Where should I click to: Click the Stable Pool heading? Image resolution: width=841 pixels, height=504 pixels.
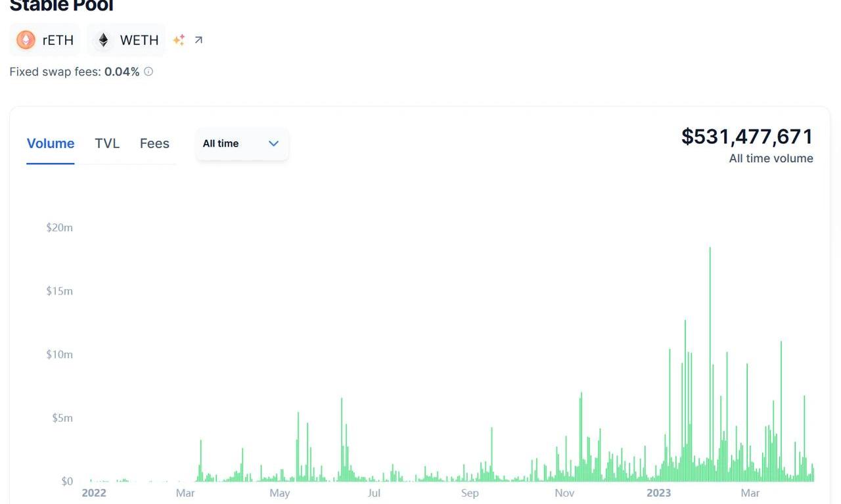[61, 7]
